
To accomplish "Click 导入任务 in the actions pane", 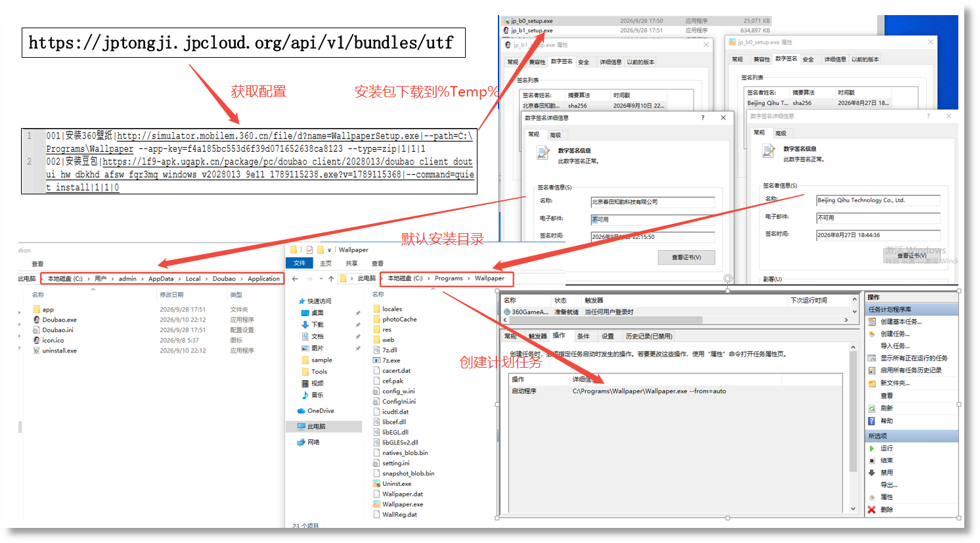I will tap(895, 346).
